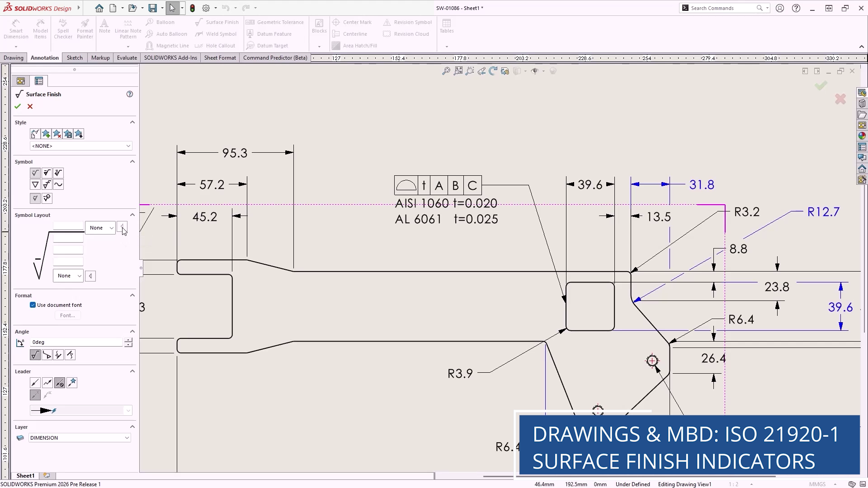Open the Appearances pane on the right sidebar

point(862,135)
